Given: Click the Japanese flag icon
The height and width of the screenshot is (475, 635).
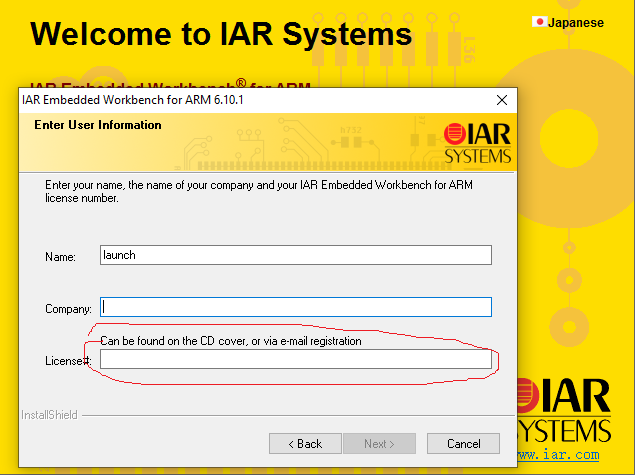Looking at the screenshot, I should point(539,22).
